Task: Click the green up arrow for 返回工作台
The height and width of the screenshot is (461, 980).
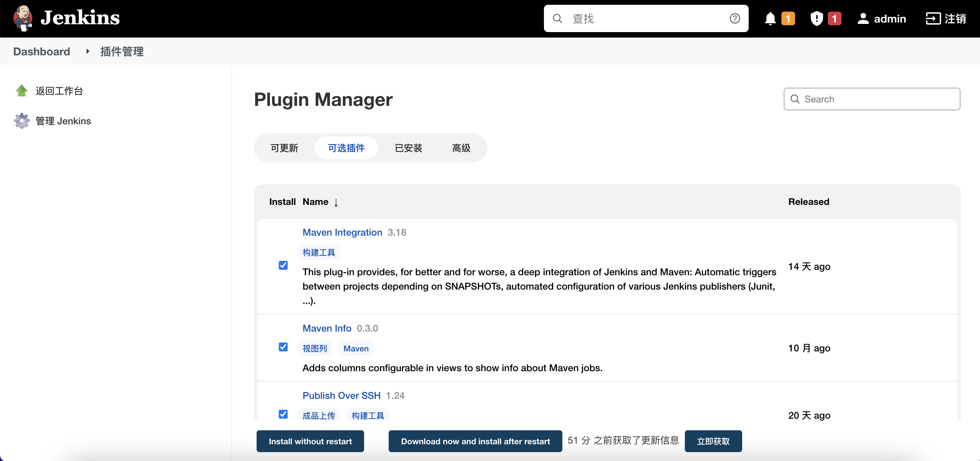Action: click(22, 90)
